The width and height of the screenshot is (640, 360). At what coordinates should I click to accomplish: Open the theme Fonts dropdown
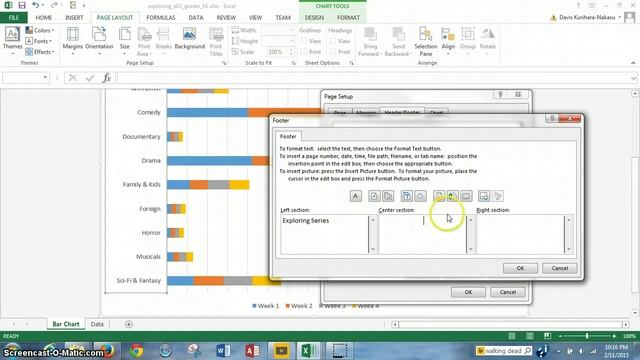click(38, 41)
